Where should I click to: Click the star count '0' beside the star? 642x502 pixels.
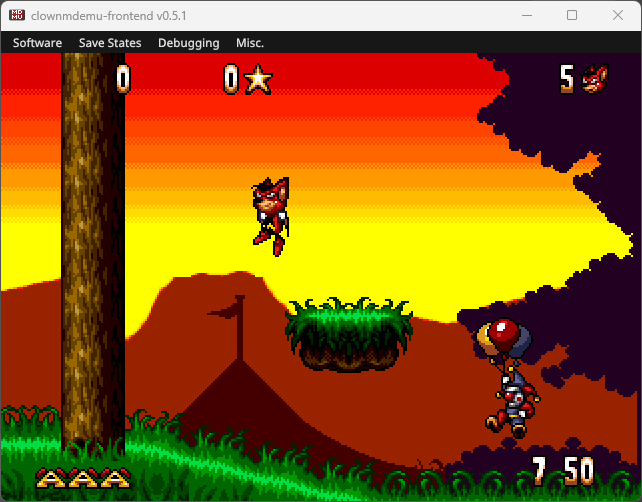coord(231,79)
